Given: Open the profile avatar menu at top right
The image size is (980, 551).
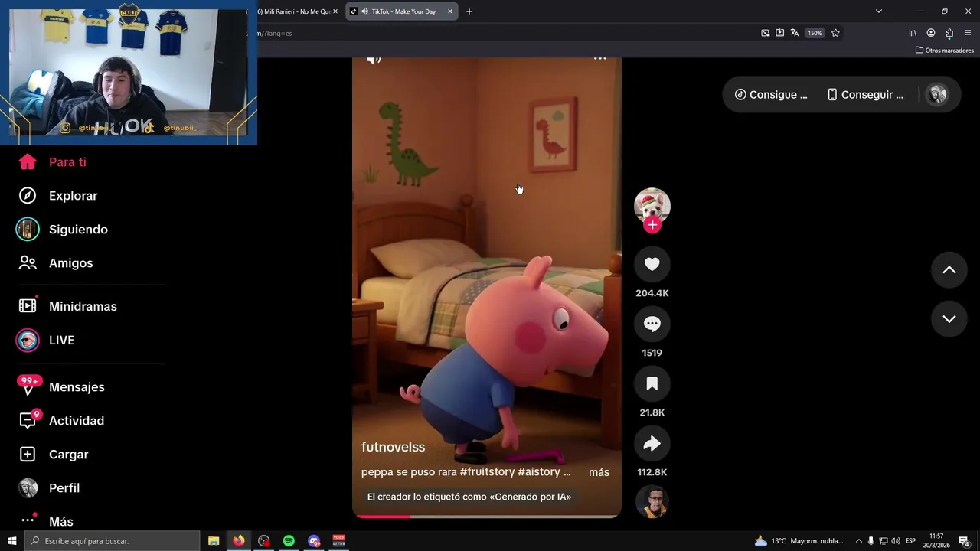Looking at the screenshot, I should [937, 95].
